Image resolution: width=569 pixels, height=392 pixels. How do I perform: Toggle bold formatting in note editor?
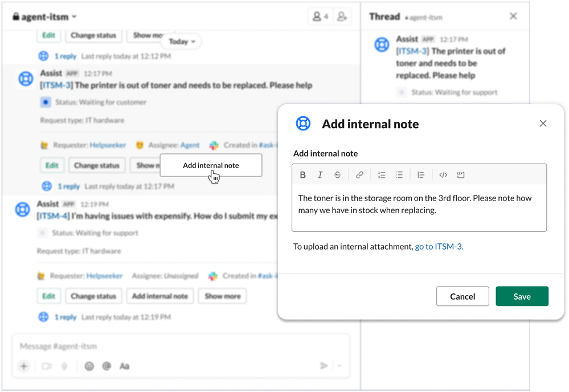tap(302, 175)
